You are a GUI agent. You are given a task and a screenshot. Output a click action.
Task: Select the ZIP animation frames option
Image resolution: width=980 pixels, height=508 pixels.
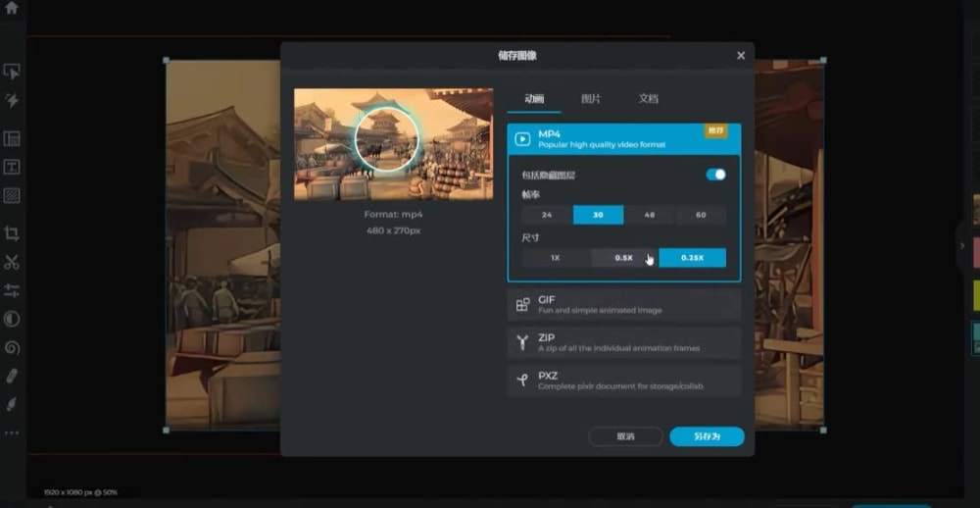623,342
